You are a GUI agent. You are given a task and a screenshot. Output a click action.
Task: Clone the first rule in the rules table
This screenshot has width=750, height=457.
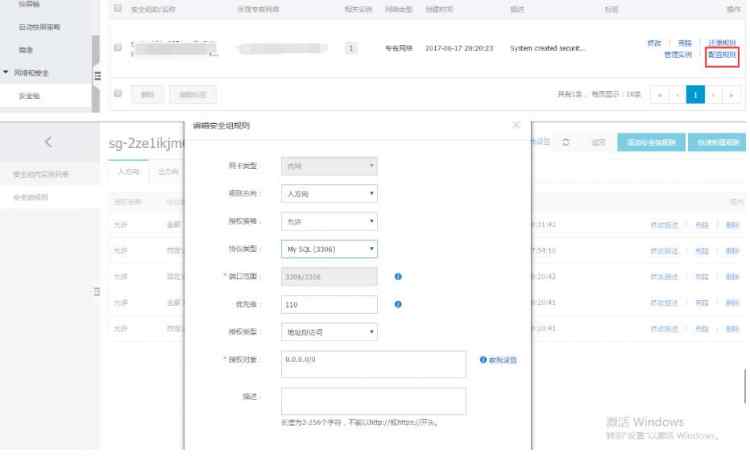pyautogui.click(x=701, y=224)
